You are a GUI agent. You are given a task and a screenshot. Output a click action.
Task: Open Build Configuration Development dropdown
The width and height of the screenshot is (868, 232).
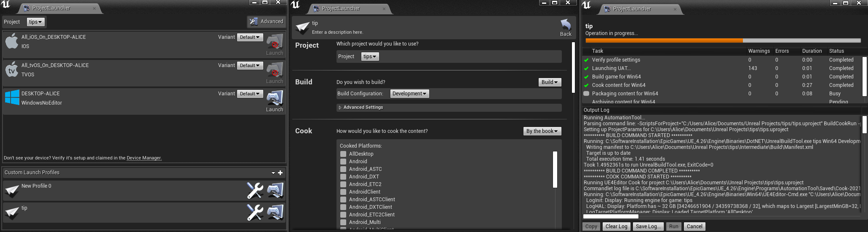pyautogui.click(x=409, y=94)
